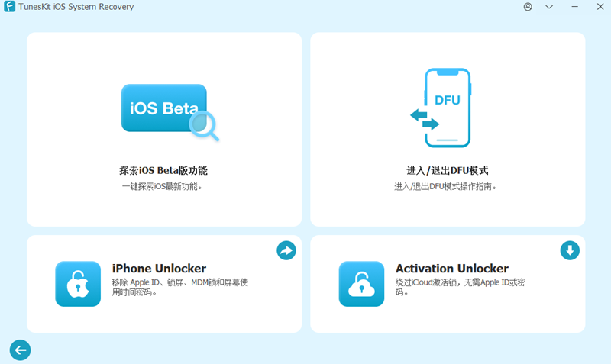Go back with the round left-arrow button
Screen dimensions: 611x364
[x=21, y=350]
